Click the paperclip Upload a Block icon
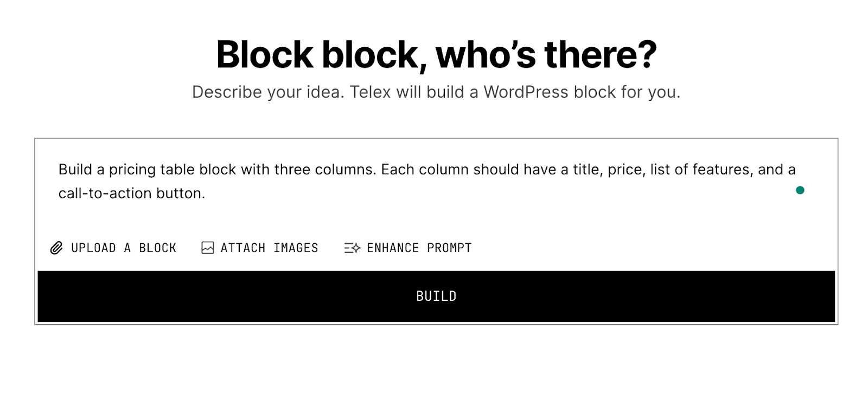This screenshot has width=868, height=409. coord(56,248)
